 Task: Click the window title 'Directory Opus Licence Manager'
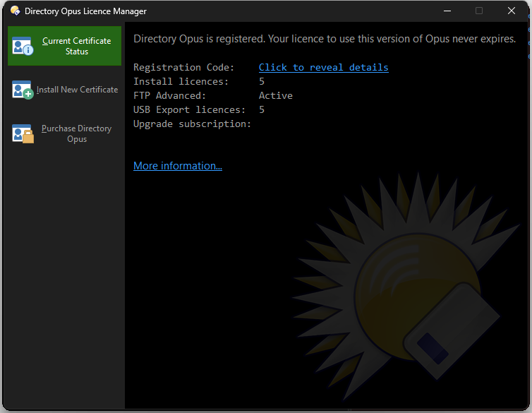tap(85, 11)
